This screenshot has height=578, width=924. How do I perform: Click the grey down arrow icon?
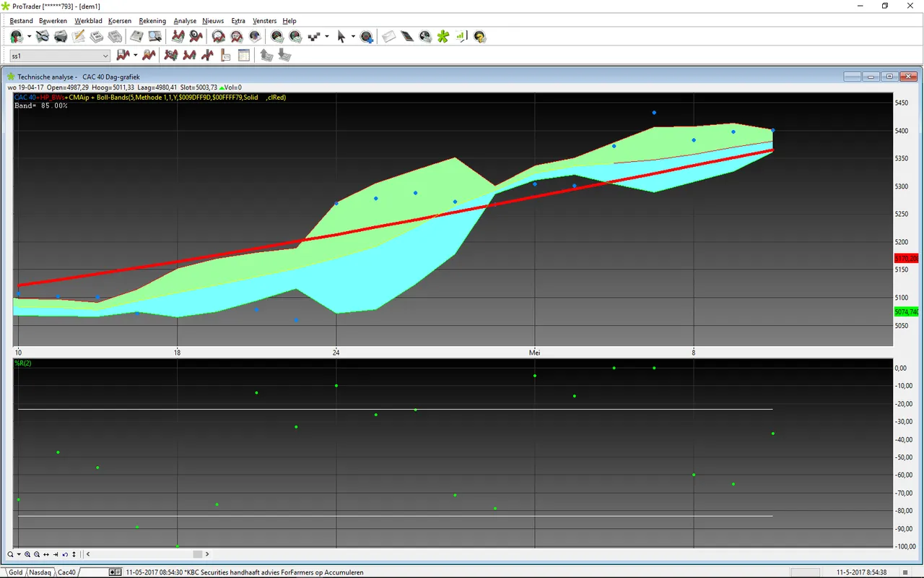[284, 55]
